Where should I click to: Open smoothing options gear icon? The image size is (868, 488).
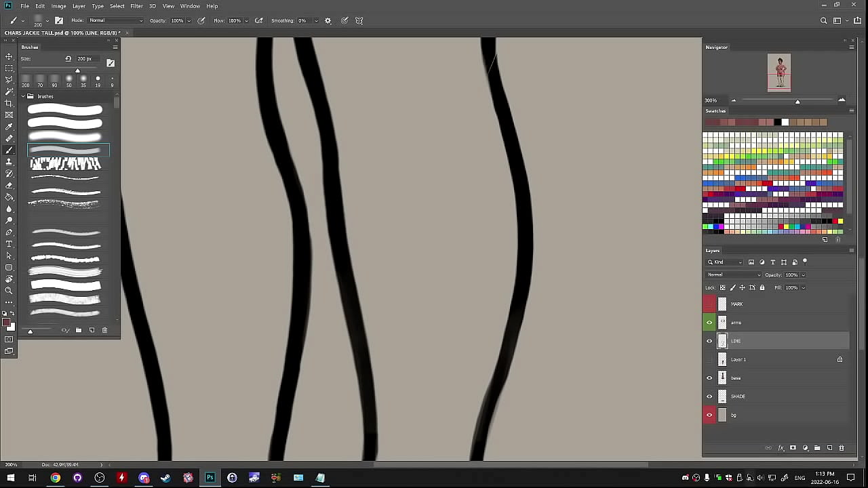(328, 20)
